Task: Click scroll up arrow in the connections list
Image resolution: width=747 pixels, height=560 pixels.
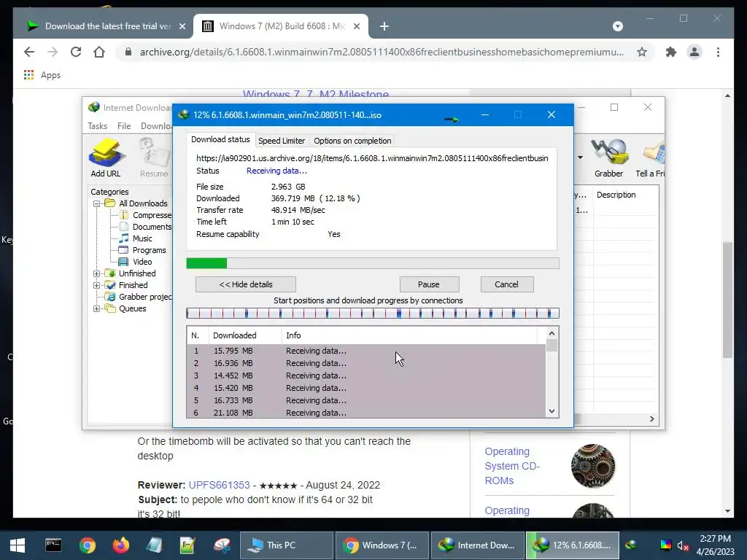Action: coord(551,333)
